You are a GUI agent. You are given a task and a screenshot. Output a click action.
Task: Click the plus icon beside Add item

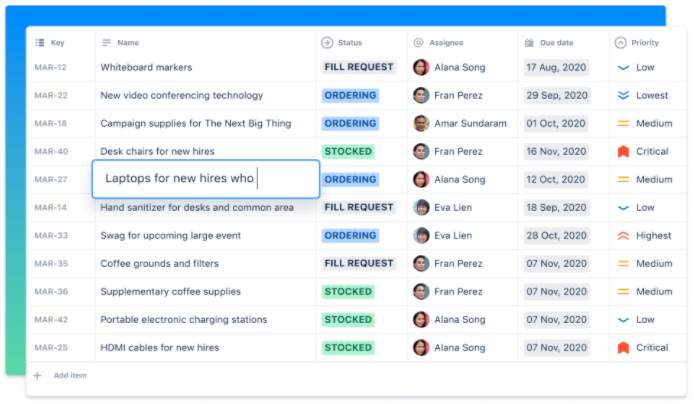(x=38, y=376)
